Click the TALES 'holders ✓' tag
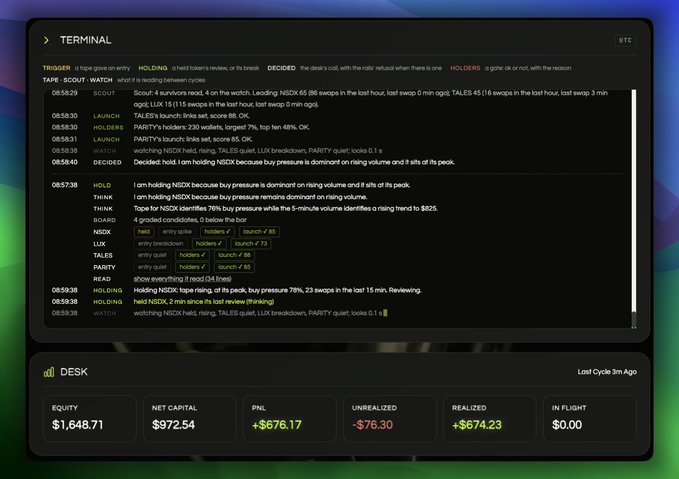Image resolution: width=679 pixels, height=479 pixels. coord(192,255)
